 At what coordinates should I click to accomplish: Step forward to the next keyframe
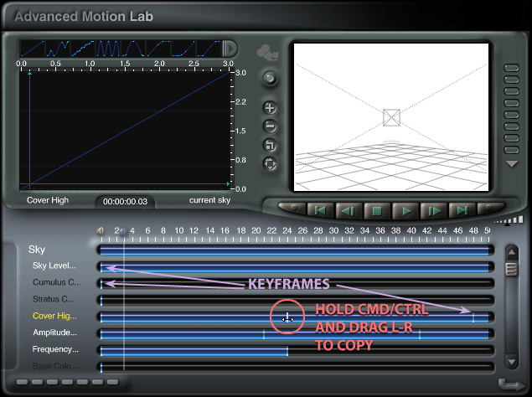(x=434, y=211)
